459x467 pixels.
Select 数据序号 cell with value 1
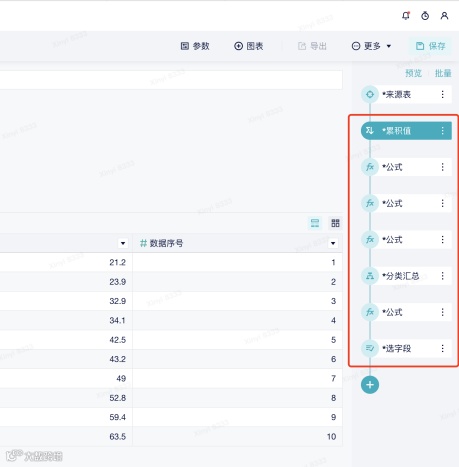click(237, 263)
